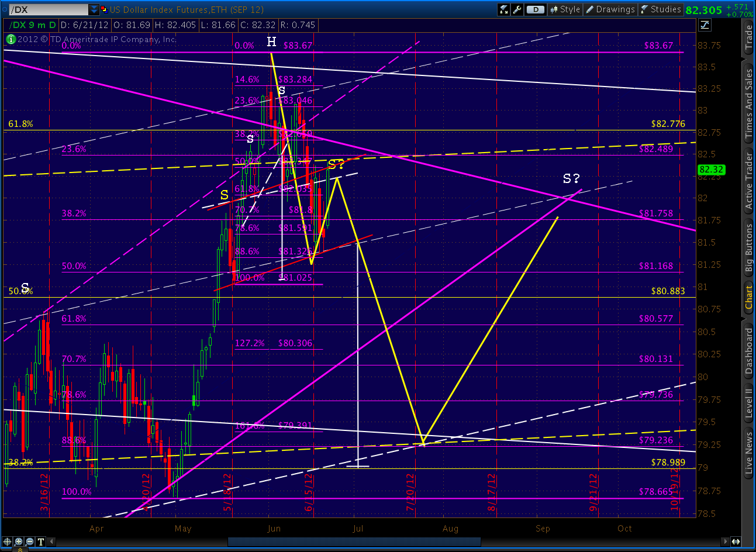This screenshot has height=552, width=756.
Task: Open the Drawings menu
Action: [x=610, y=9]
